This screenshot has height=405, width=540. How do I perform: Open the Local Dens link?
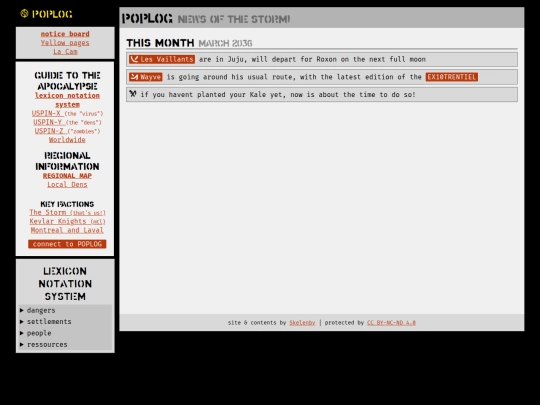67,185
